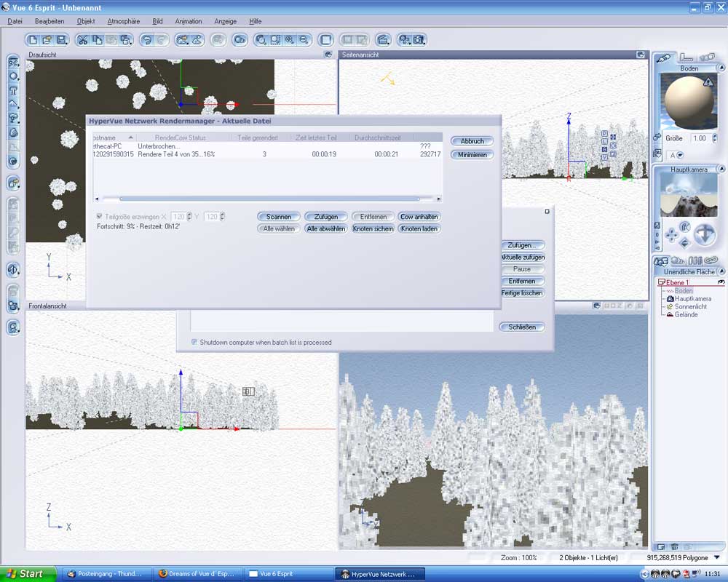Sort by Hostname column header arrow
The width and height of the screenshot is (728, 582).
131,137
